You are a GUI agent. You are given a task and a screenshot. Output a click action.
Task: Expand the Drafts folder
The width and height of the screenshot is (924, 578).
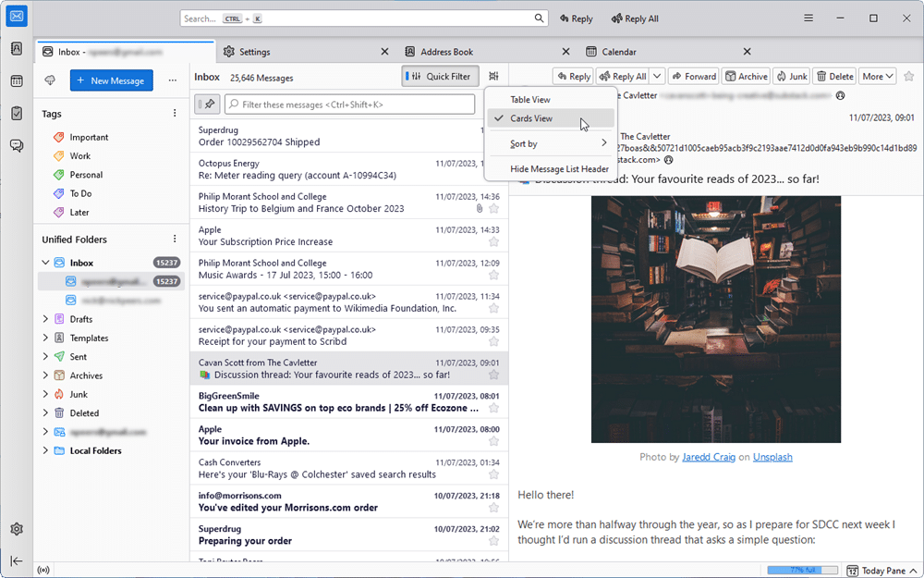(x=45, y=319)
